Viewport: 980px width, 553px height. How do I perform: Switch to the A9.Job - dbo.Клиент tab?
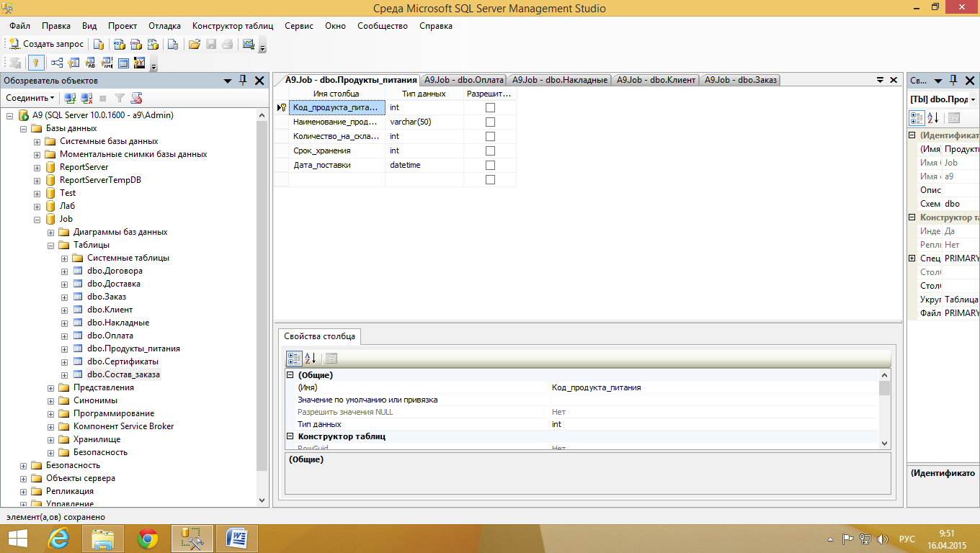pyautogui.click(x=656, y=80)
